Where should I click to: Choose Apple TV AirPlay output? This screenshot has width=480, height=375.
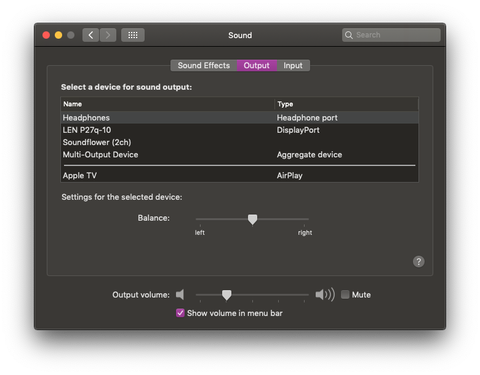pos(239,175)
